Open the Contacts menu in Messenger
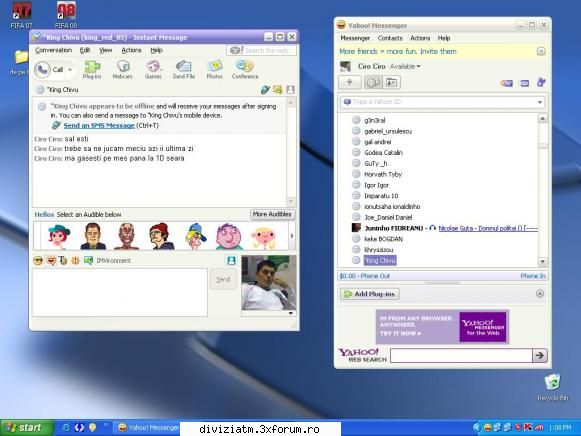 tap(390, 38)
